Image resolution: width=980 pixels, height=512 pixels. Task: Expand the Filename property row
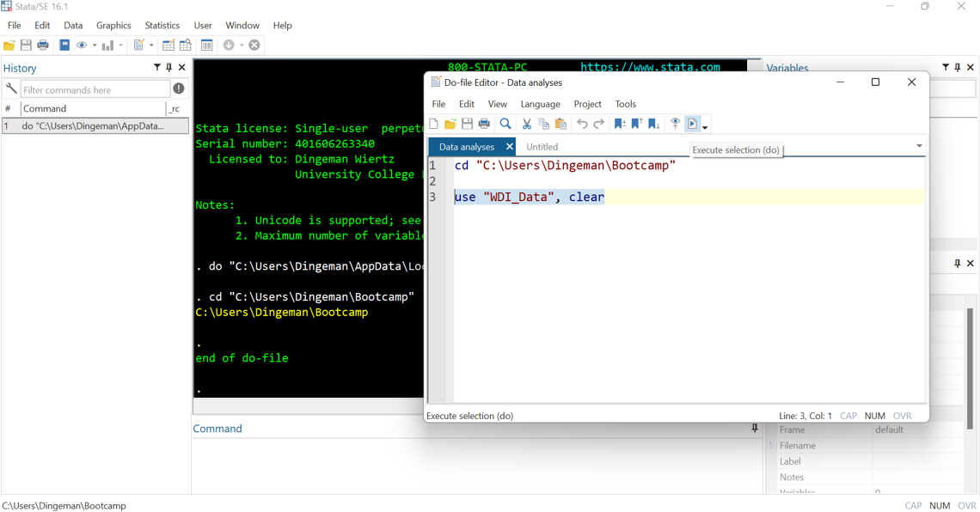tap(771, 446)
